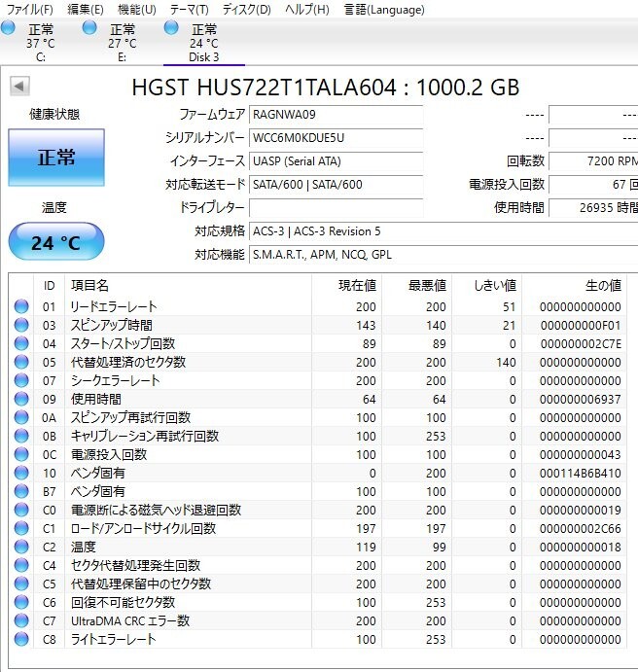This screenshot has width=638, height=672.
Task: Click status icon for 0A スピンアップ再試行回数
Action: pyautogui.click(x=21, y=417)
